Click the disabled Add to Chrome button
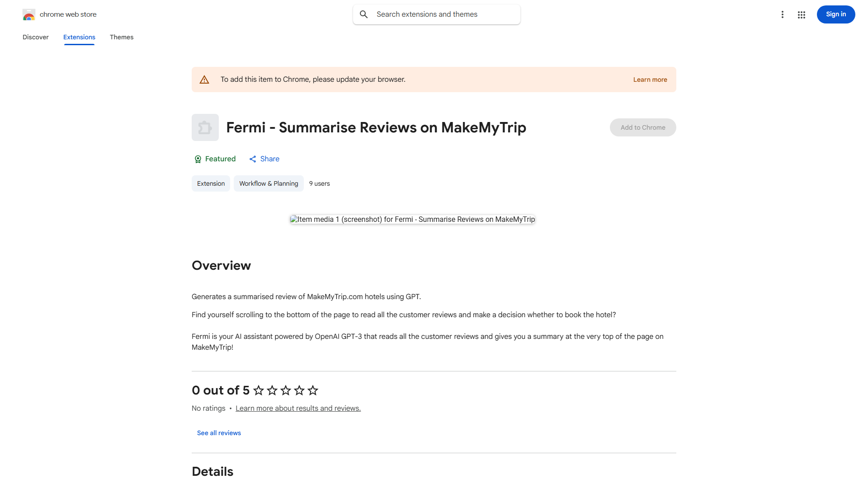Image resolution: width=868 pixels, height=488 pixels. [x=642, y=127]
